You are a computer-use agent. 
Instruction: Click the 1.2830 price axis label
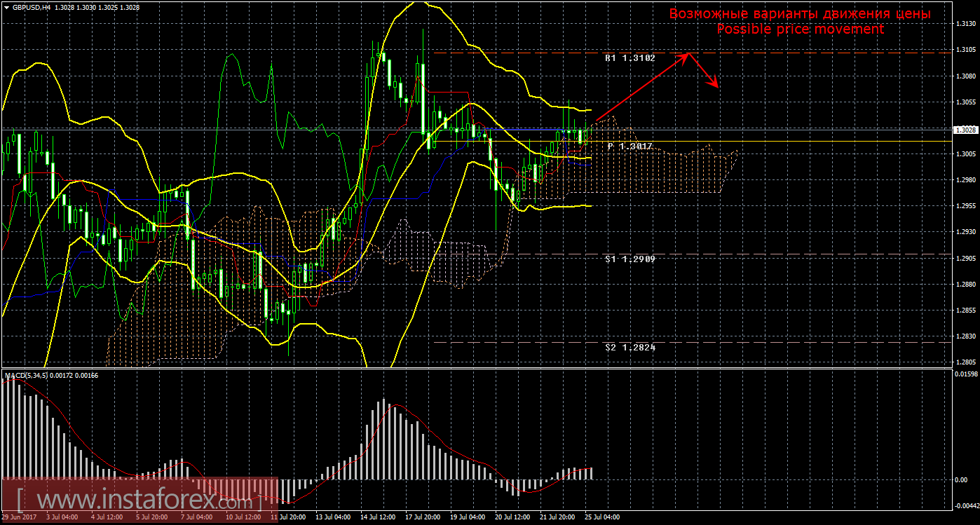(x=967, y=336)
